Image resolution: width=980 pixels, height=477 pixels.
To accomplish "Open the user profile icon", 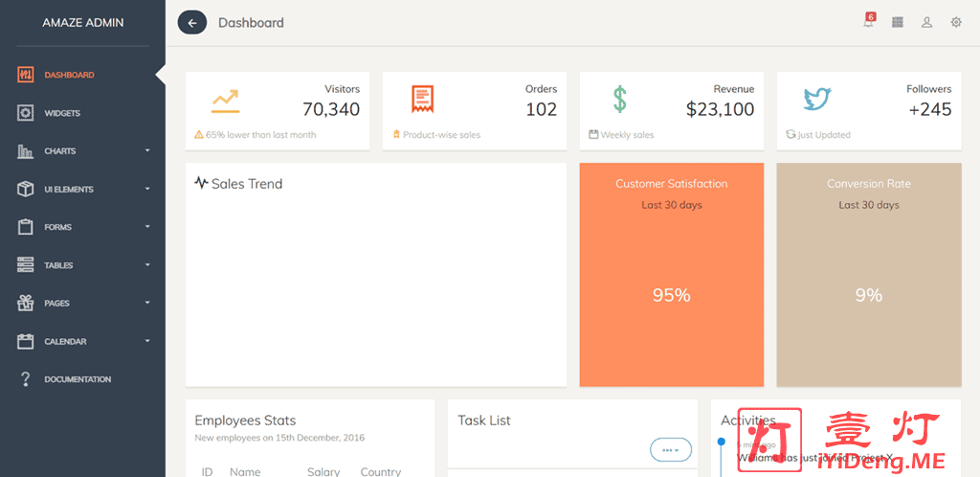I will coord(926,23).
